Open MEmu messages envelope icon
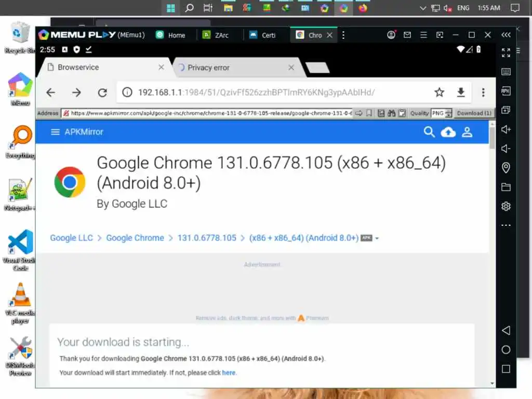This screenshot has width=532, height=399. coord(407,35)
